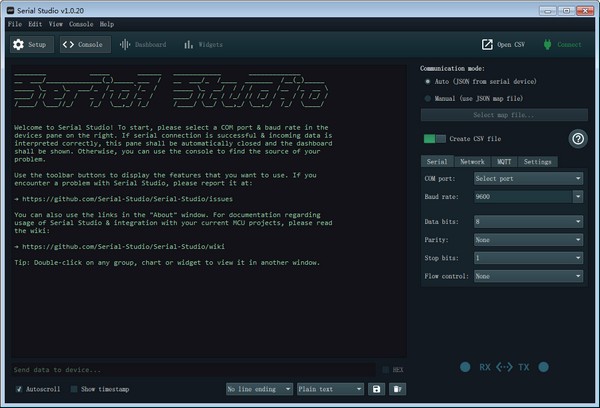
Task: Save console output with floppy disk icon
Action: tap(377, 388)
